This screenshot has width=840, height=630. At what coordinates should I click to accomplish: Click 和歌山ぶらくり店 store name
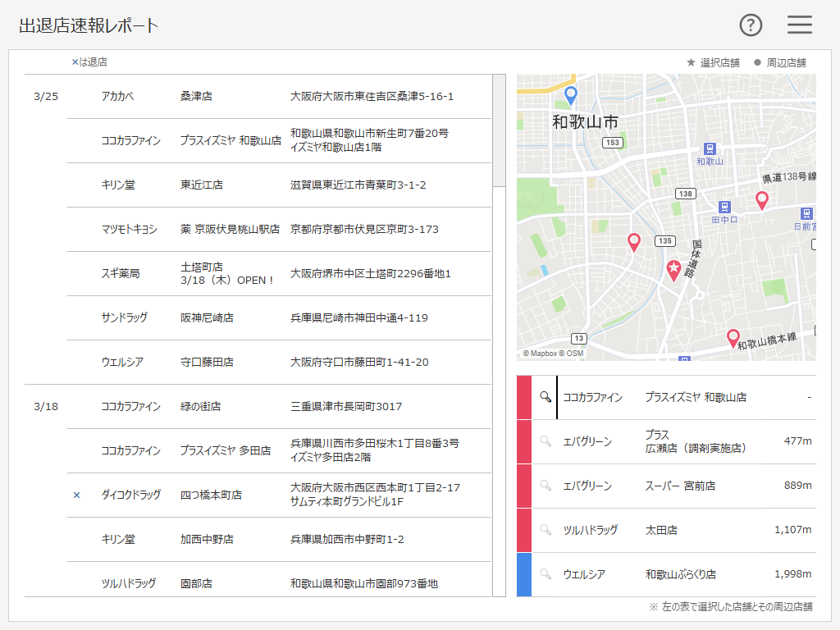click(x=681, y=574)
